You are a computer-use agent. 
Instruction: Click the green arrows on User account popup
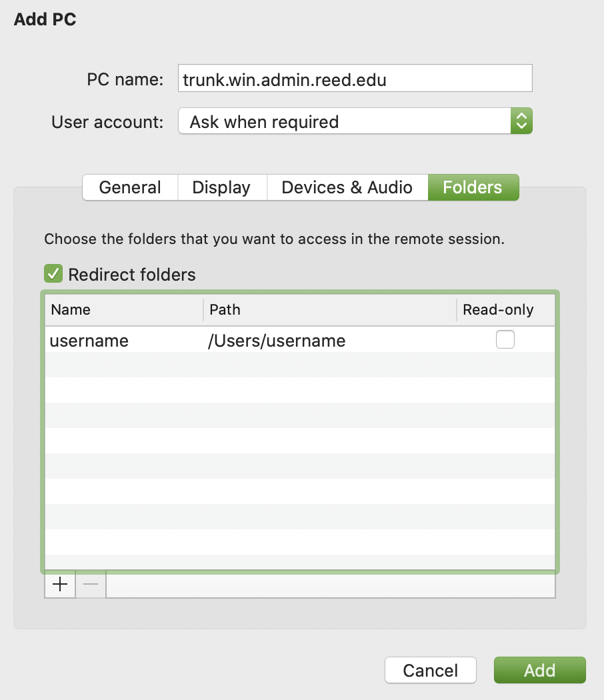pyautogui.click(x=521, y=121)
